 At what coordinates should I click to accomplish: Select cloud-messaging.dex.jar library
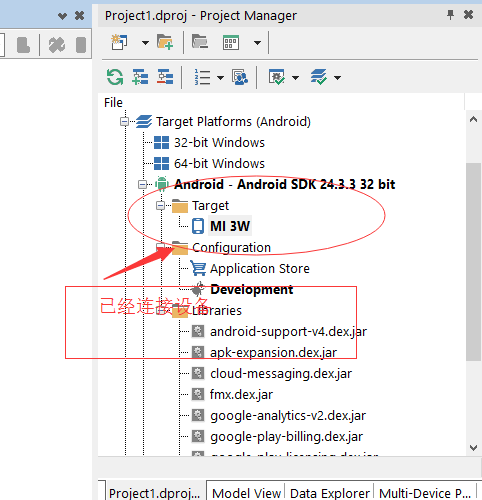(281, 374)
